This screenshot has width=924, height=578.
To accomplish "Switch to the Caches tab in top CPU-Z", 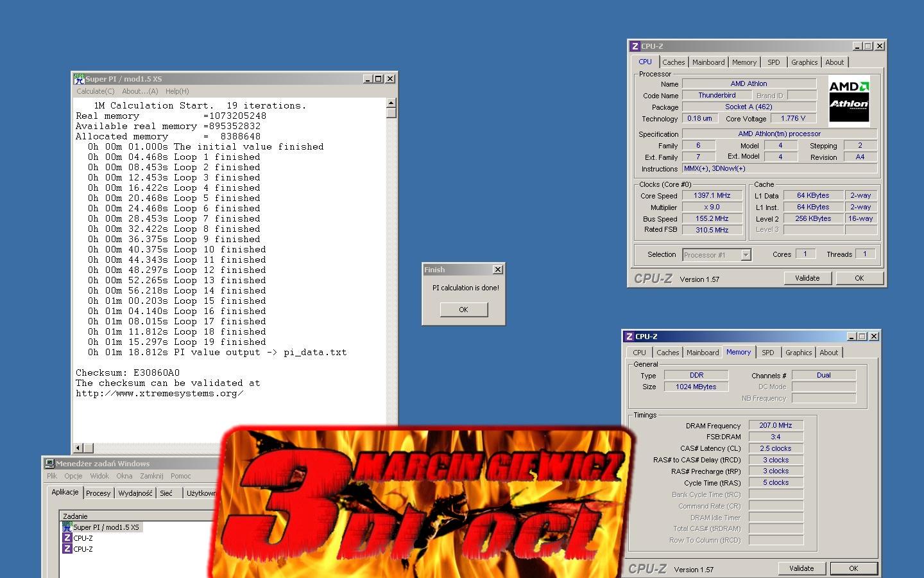I will pyautogui.click(x=673, y=62).
